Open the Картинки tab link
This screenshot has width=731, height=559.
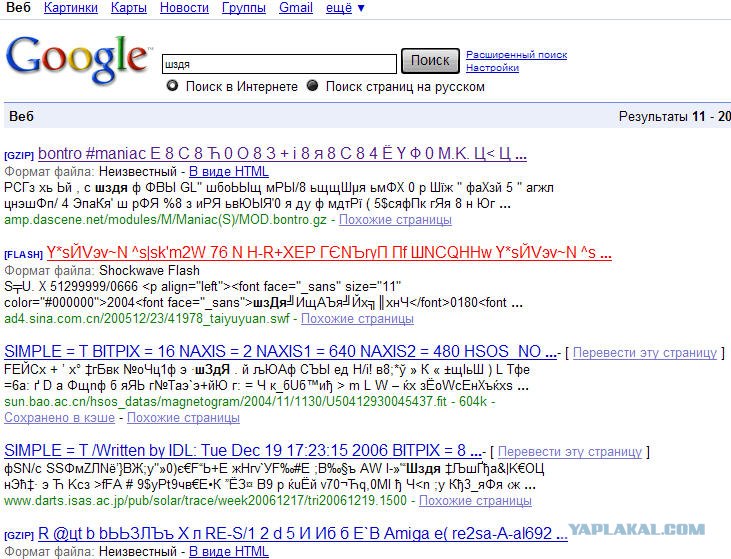(x=71, y=7)
